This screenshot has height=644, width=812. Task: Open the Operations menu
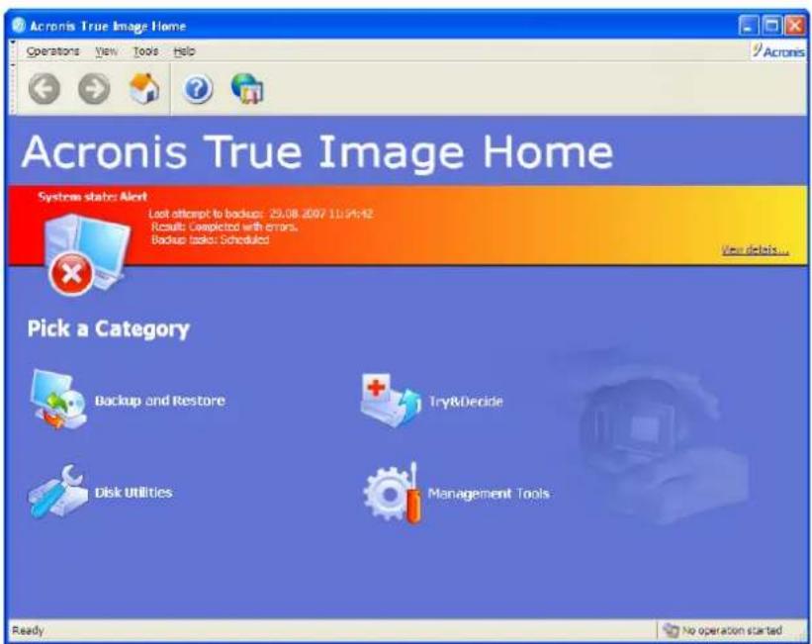pyautogui.click(x=52, y=51)
